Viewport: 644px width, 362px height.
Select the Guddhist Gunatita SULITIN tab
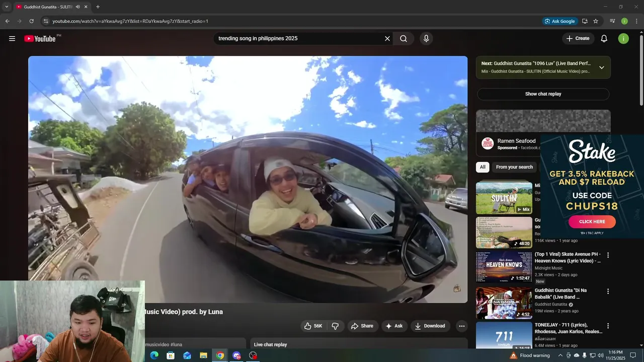point(52,7)
